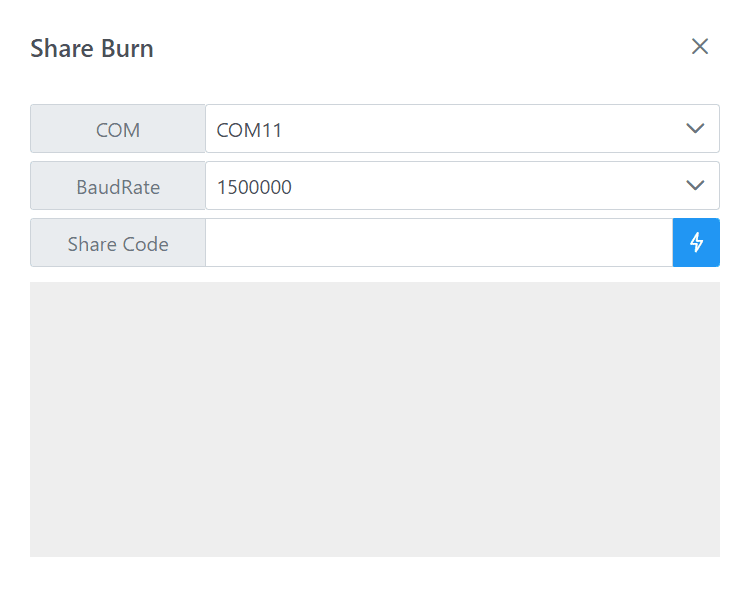Start burning with the blue flash icon
The height and width of the screenshot is (612, 748).
696,242
